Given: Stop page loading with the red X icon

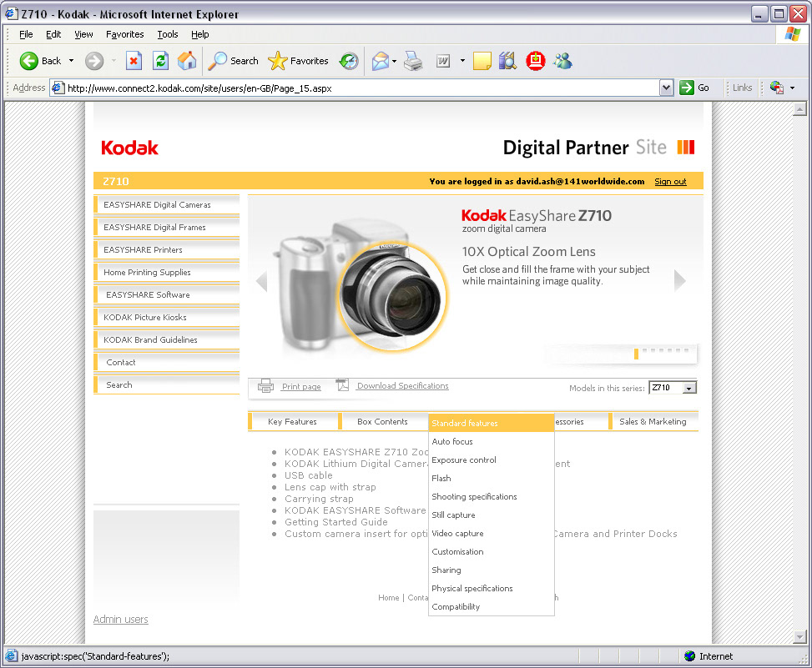Looking at the screenshot, I should click(x=134, y=61).
